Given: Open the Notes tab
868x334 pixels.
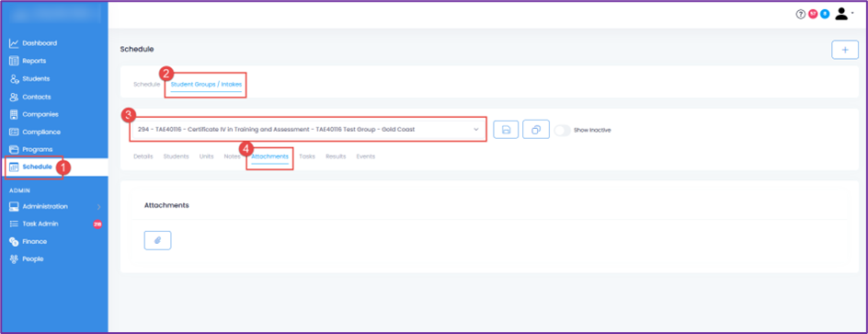Looking at the screenshot, I should (x=232, y=156).
